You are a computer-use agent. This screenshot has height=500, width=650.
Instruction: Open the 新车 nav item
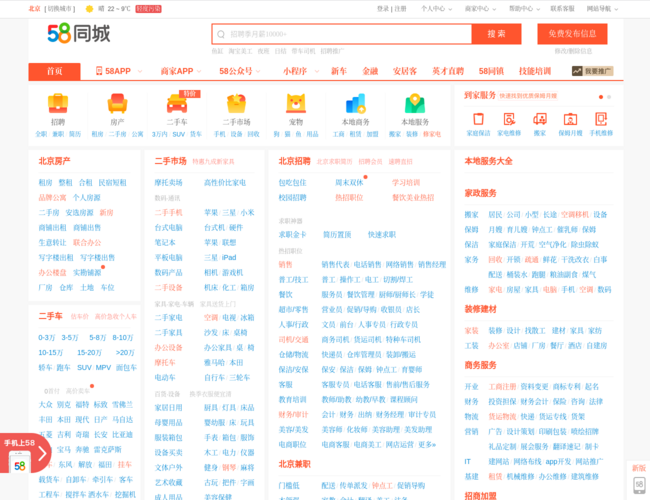click(x=339, y=71)
